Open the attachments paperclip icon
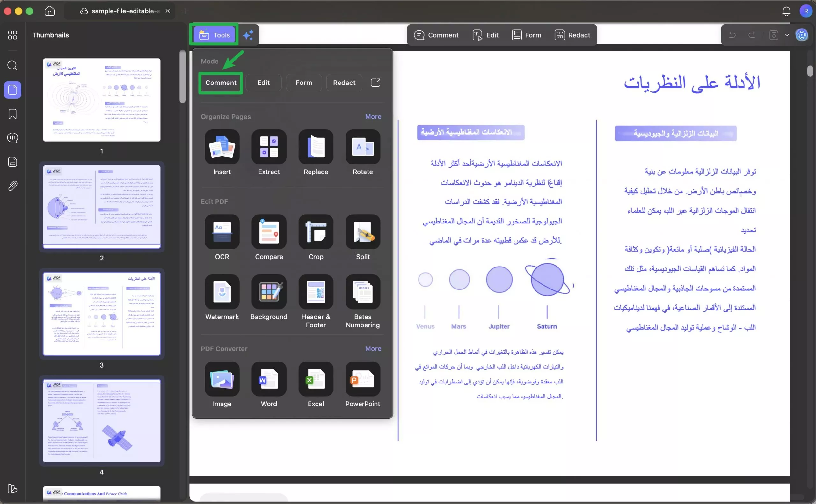This screenshot has height=504, width=816. pyautogui.click(x=13, y=186)
